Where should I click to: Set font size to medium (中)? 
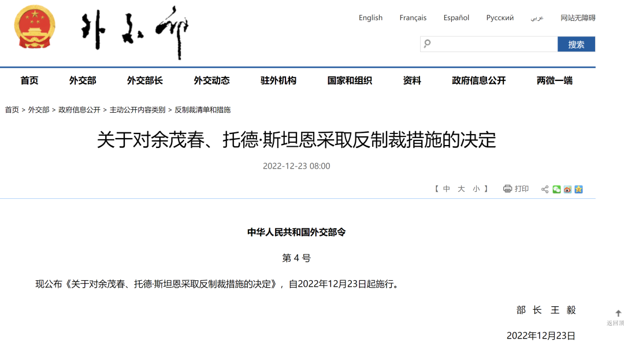tap(447, 189)
